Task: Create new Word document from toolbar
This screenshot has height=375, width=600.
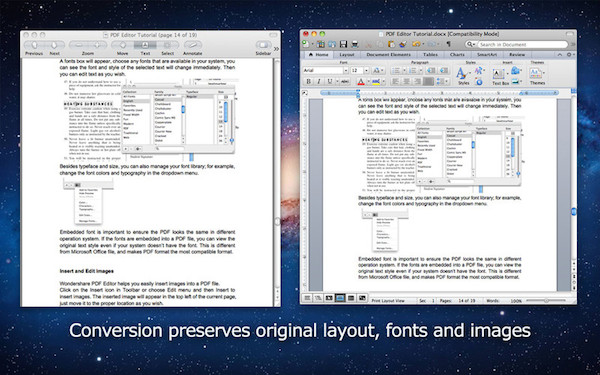Action: [x=305, y=44]
